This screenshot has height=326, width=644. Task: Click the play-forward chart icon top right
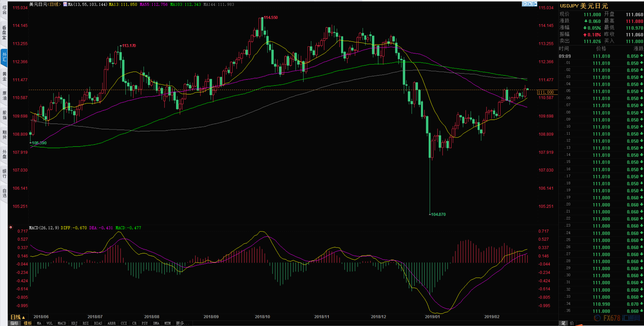point(530,4)
